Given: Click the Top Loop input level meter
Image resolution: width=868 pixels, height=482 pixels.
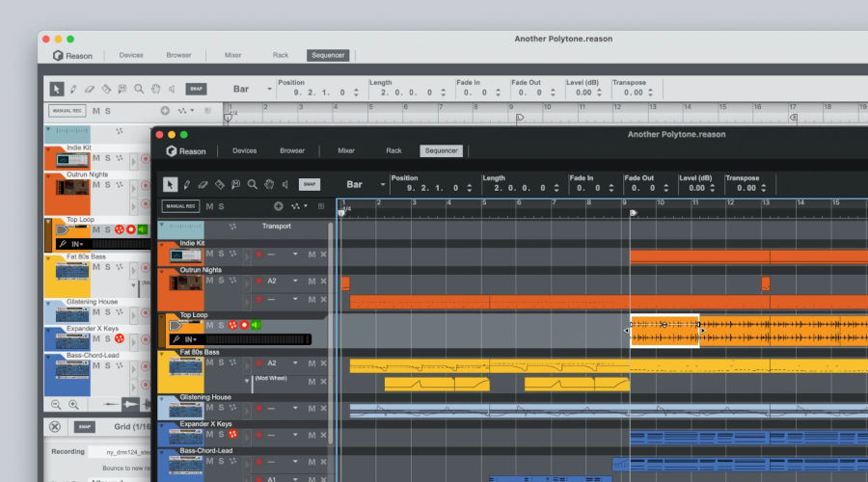Looking at the screenshot, I should [x=258, y=339].
